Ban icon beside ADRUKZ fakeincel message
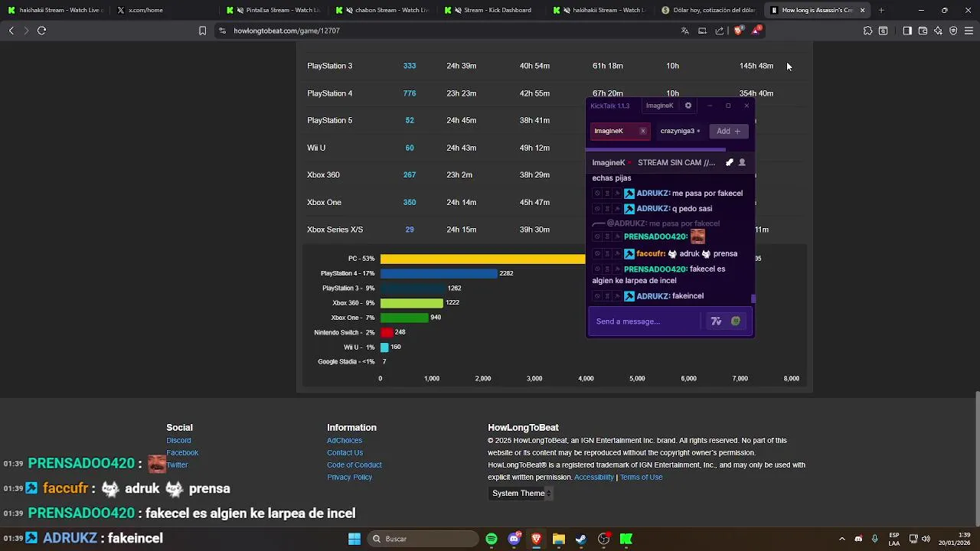Image resolution: width=980 pixels, height=551 pixels. click(597, 296)
